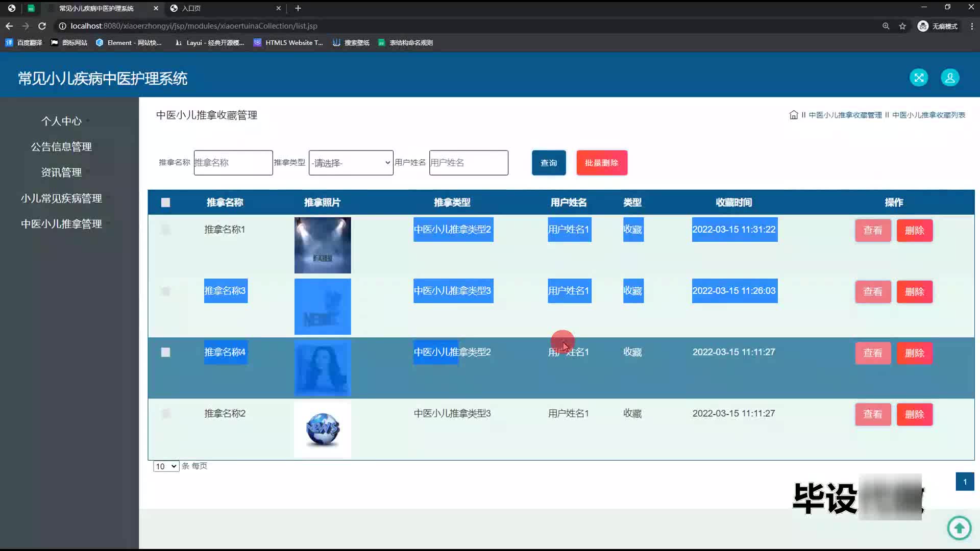The width and height of the screenshot is (980, 551).
Task: Open the spotlight photo thumbnail for 推拿名称1
Action: click(x=323, y=245)
